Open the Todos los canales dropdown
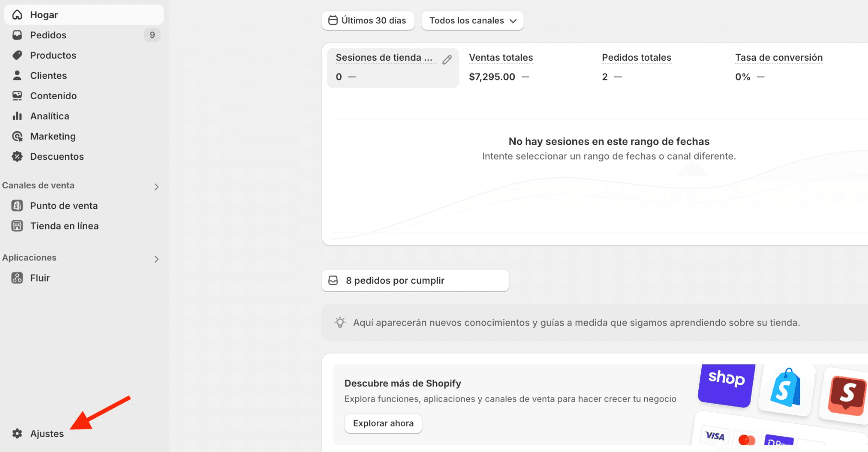 click(x=472, y=21)
